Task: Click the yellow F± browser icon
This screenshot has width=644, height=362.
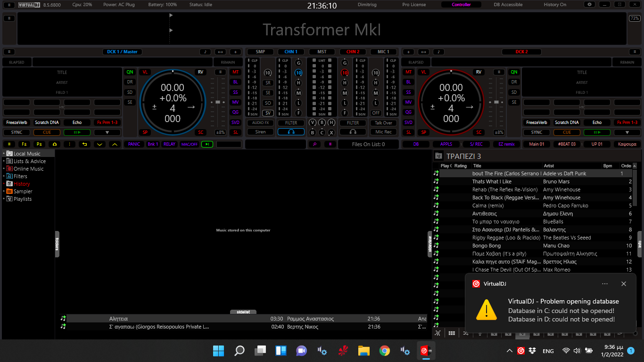Action: 24,144
